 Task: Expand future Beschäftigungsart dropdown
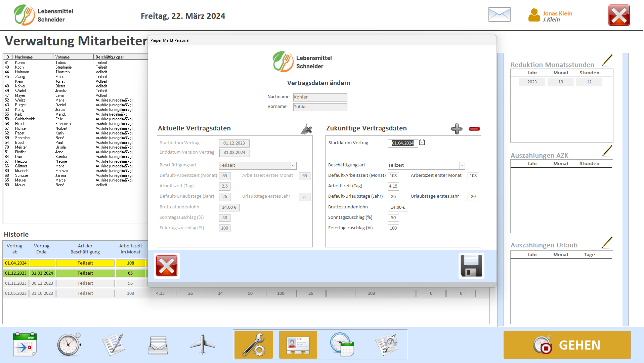click(x=462, y=165)
